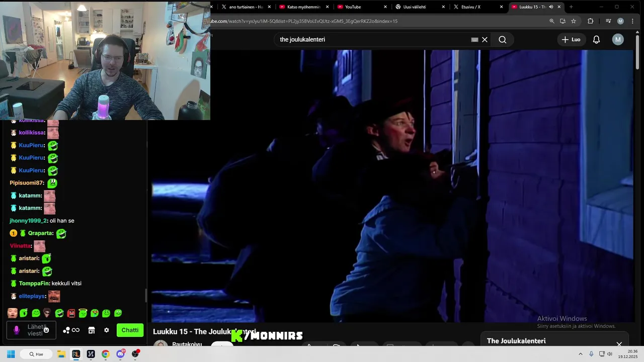Open Discord from the taskbar
Image resolution: width=644 pixels, height=362 pixels.
point(121,354)
